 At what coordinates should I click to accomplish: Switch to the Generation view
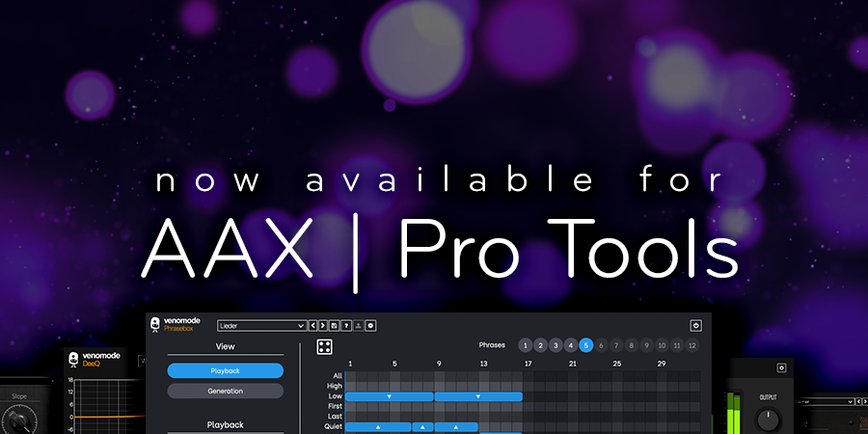click(x=226, y=391)
